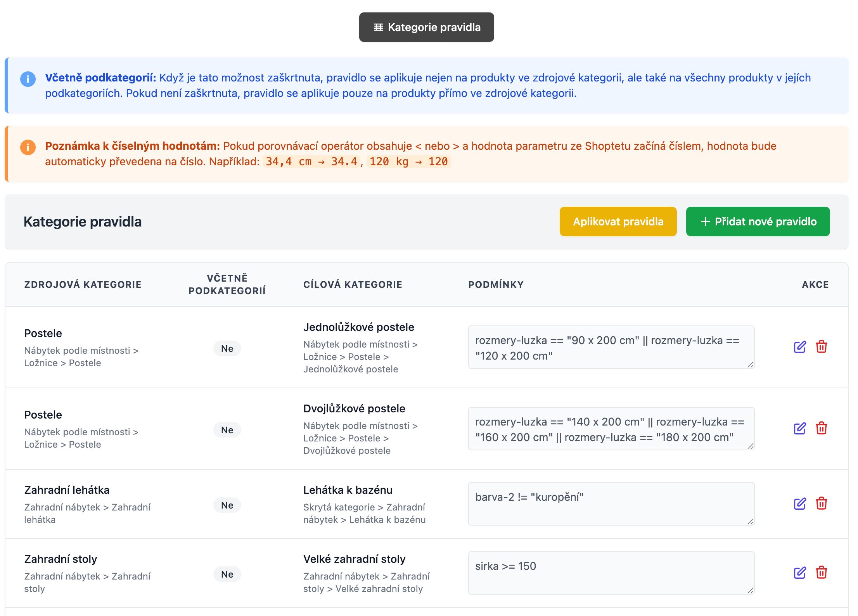This screenshot has width=858, height=616.
Task: Delete the Lehátka k bazénu rule
Action: 821,504
